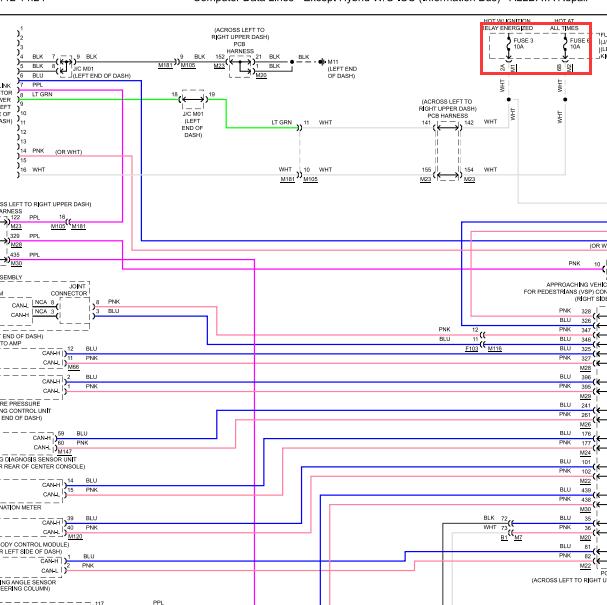Click pin number 329 on PPL wire
The width and height of the screenshot is (607, 605).
click(15, 236)
